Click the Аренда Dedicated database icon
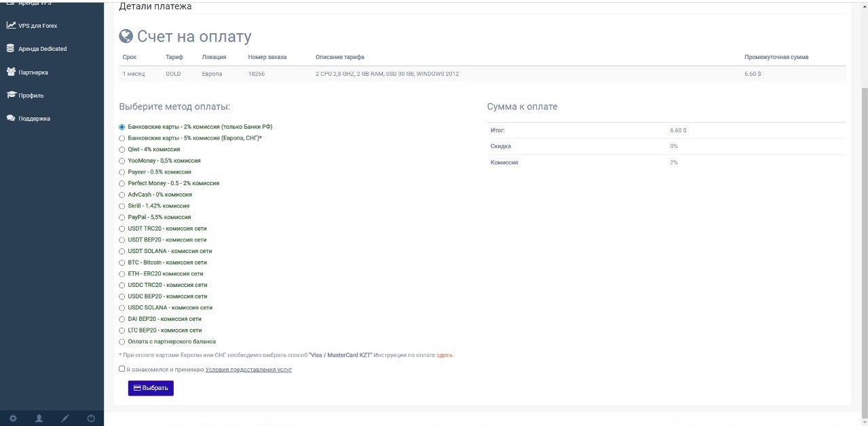 pos(11,48)
